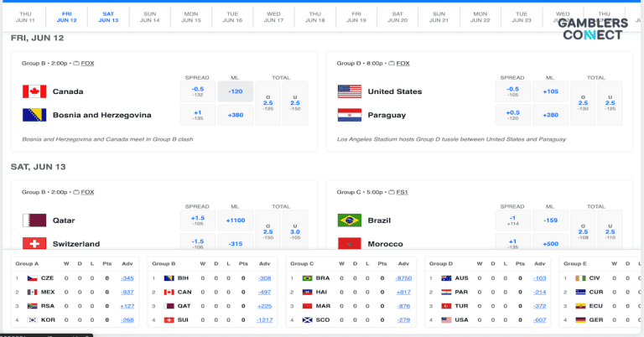The height and width of the screenshot is (337, 644).
Task: Select Under 3.0 total for Qatar match
Action: (x=295, y=230)
